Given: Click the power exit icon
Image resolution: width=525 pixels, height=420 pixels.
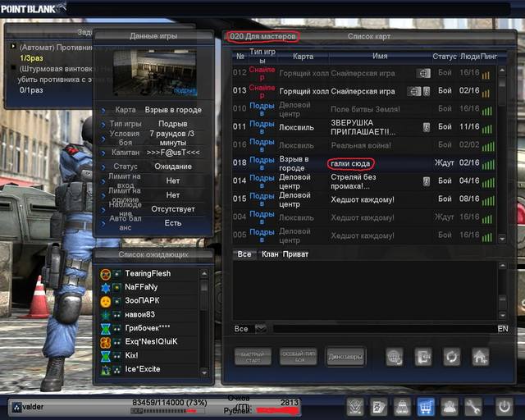Looking at the screenshot, I should (x=504, y=407).
